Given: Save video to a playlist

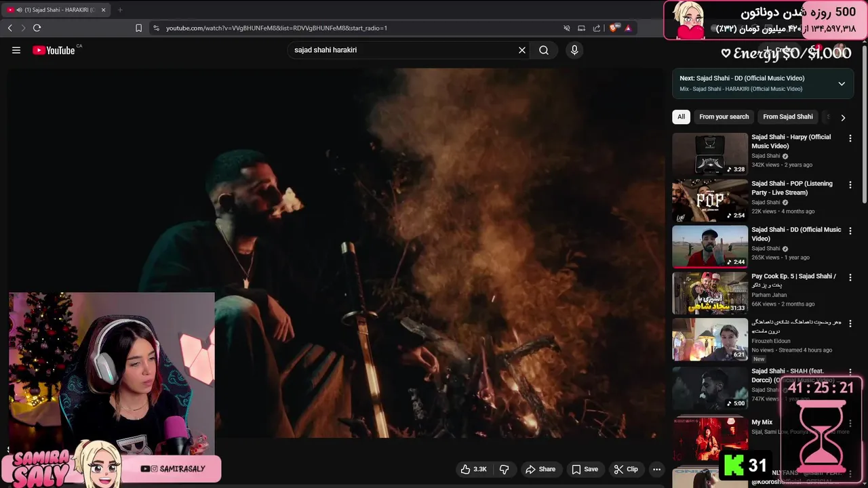Looking at the screenshot, I should point(585,469).
